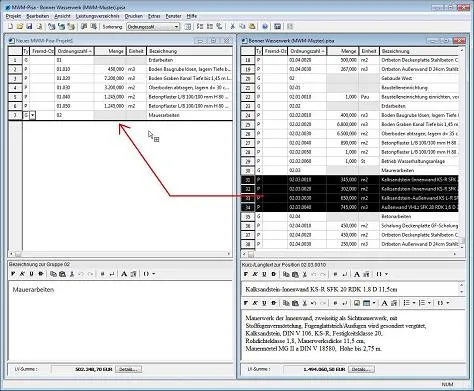Click Details button beside right LV-Summe
This screenshot has width=474, height=391.
pyautogui.click(x=361, y=369)
